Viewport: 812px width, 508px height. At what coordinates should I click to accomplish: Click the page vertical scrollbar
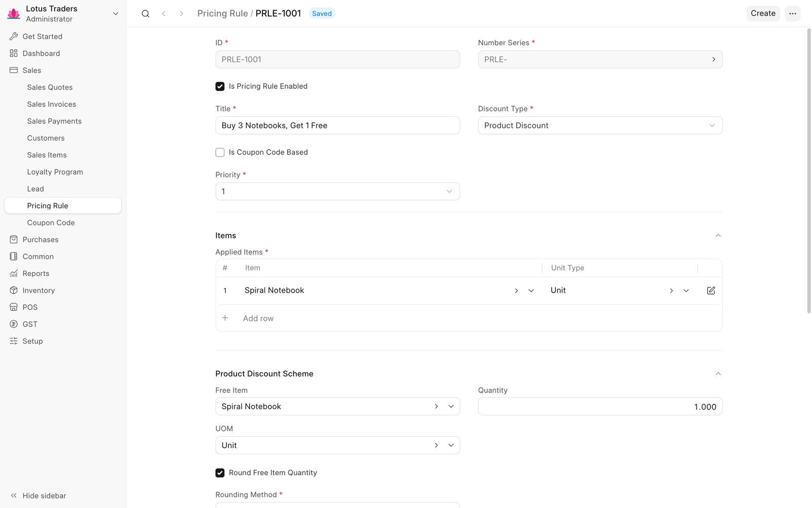click(x=809, y=171)
